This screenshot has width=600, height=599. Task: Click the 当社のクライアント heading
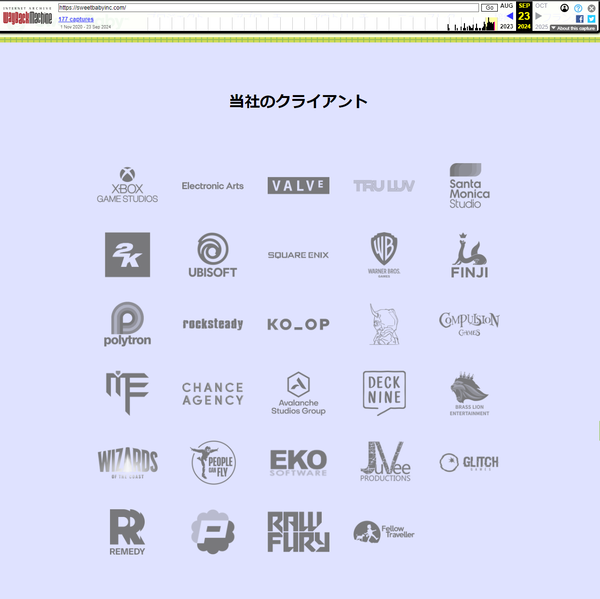point(298,101)
